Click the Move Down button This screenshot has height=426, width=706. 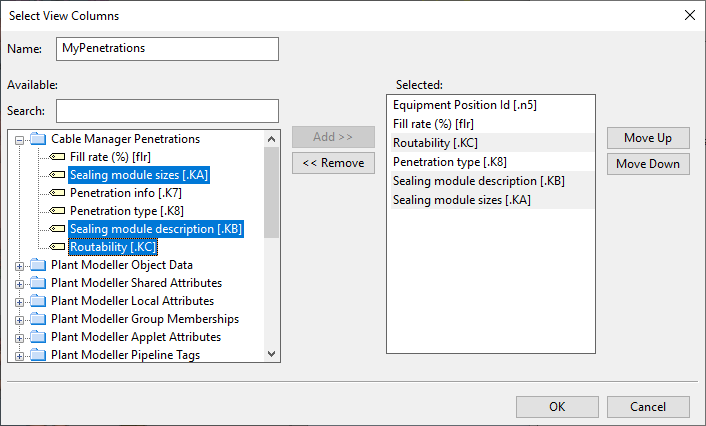(648, 164)
